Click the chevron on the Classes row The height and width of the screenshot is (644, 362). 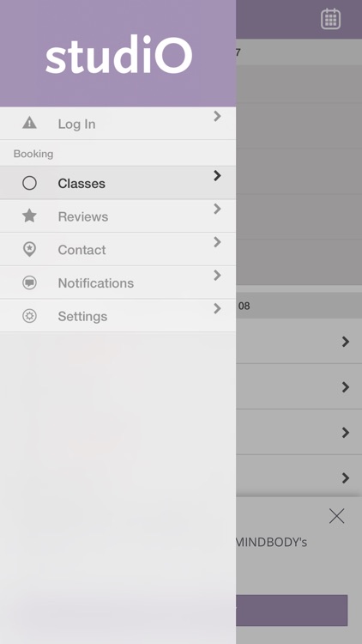click(217, 176)
